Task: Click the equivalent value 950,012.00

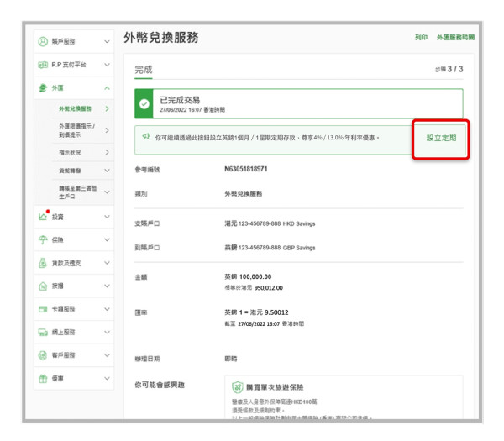Action: pyautogui.click(x=269, y=288)
